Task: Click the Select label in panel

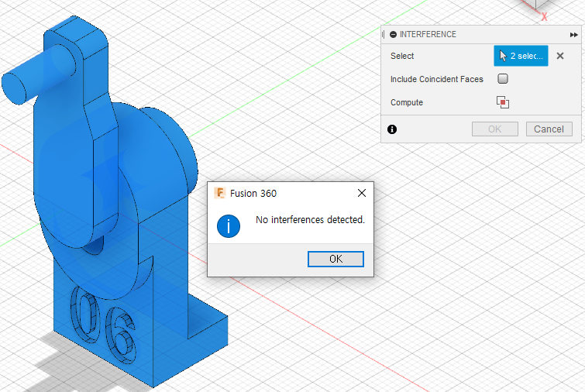Action: click(x=402, y=56)
